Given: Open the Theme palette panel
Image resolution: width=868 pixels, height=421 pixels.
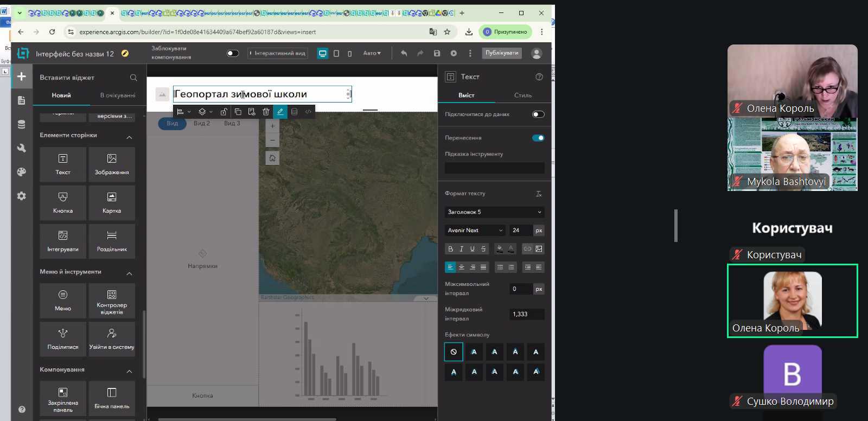Looking at the screenshot, I should click(x=22, y=172).
